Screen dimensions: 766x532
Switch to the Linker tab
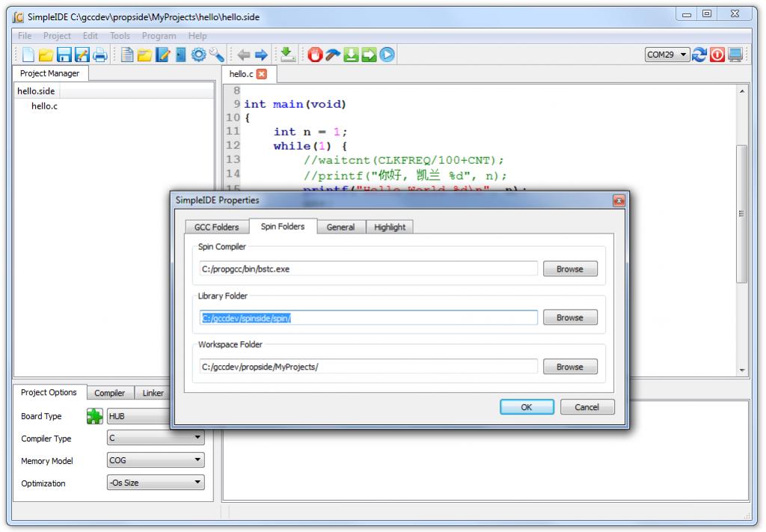tap(153, 394)
